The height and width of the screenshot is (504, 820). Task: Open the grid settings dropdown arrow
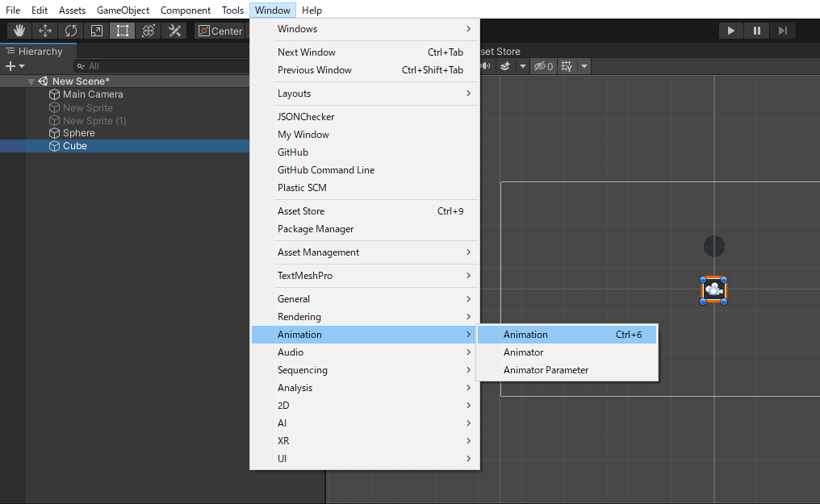(584, 66)
